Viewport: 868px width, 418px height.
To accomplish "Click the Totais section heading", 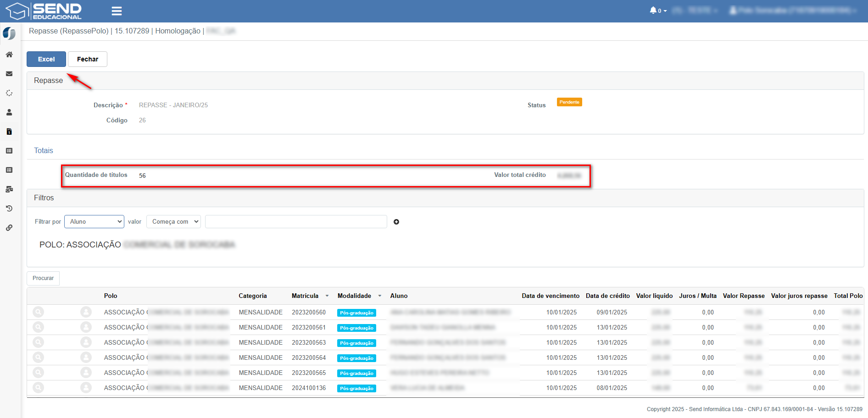I will 44,151.
